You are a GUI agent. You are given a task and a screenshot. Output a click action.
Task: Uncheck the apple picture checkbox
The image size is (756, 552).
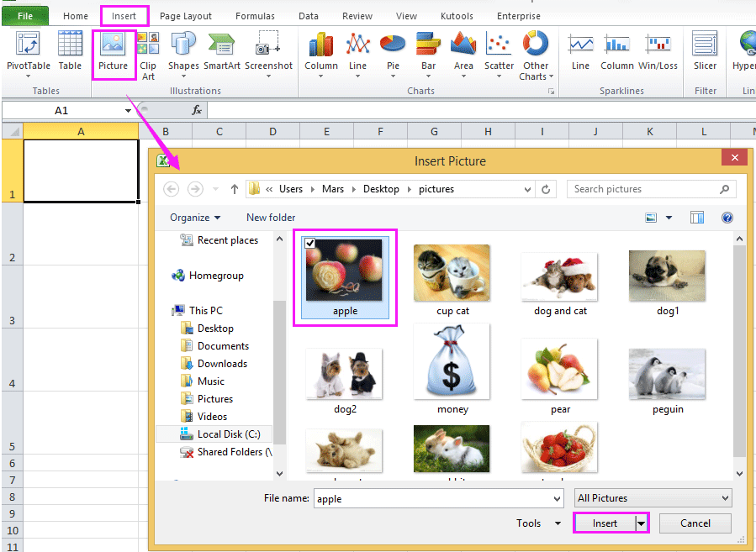click(x=311, y=244)
